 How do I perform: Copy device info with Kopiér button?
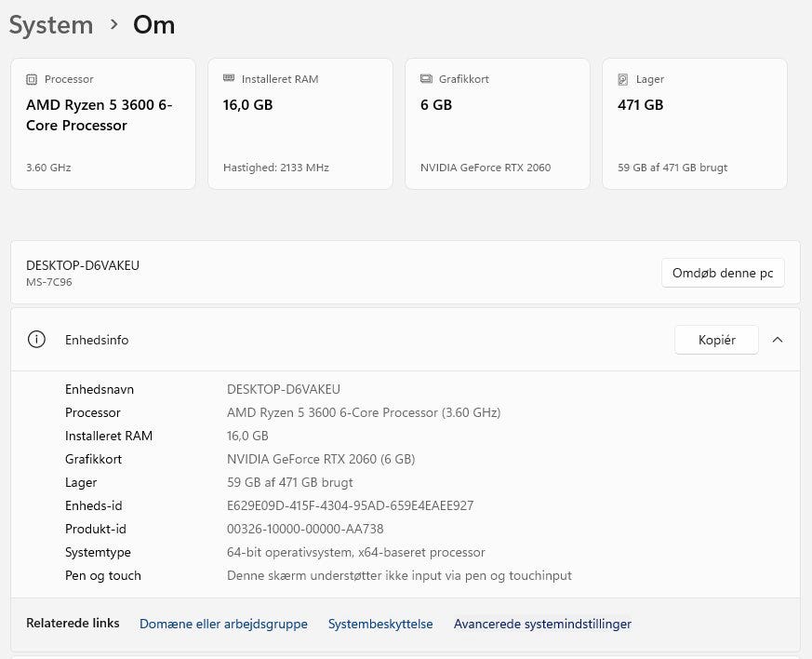tap(717, 340)
